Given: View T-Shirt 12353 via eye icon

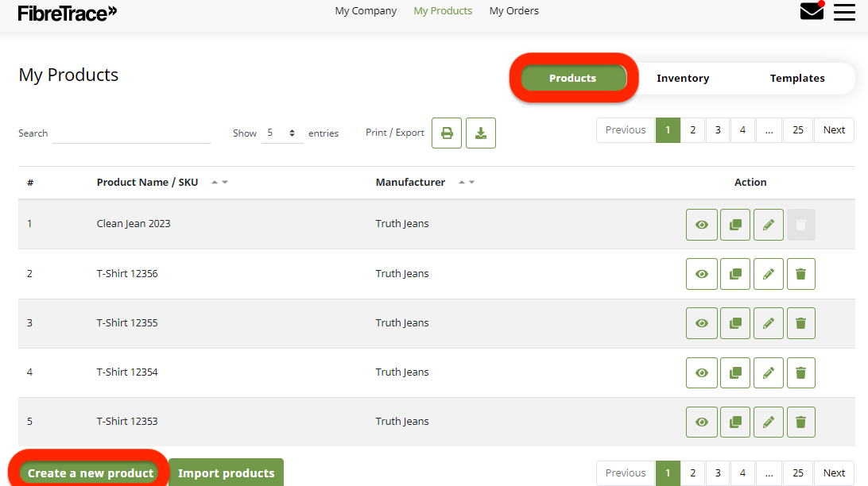Looking at the screenshot, I should (x=702, y=422).
